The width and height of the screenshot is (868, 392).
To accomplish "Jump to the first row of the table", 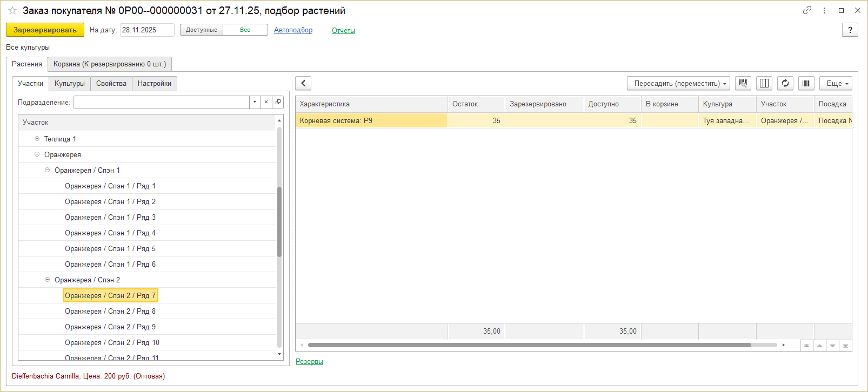I will point(806,346).
